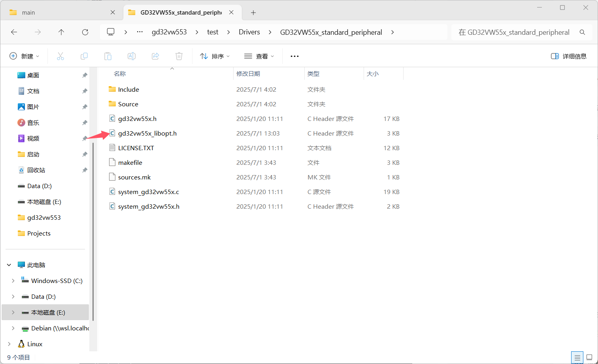Screen dimensions: 598x364
Task: Open the 查看 view dropdown
Action: click(x=259, y=56)
